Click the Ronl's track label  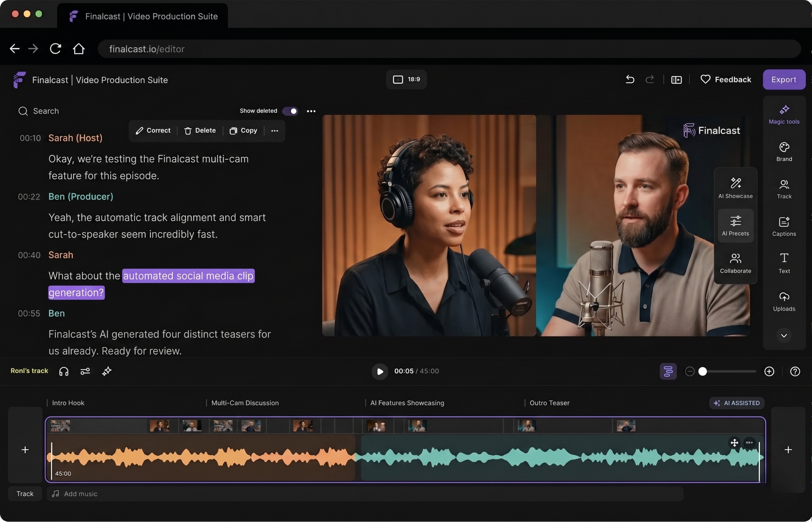29,371
